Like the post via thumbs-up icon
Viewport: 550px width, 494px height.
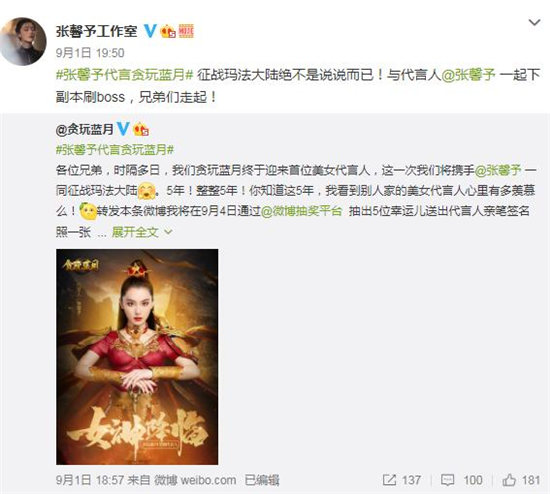pyautogui.click(x=509, y=480)
